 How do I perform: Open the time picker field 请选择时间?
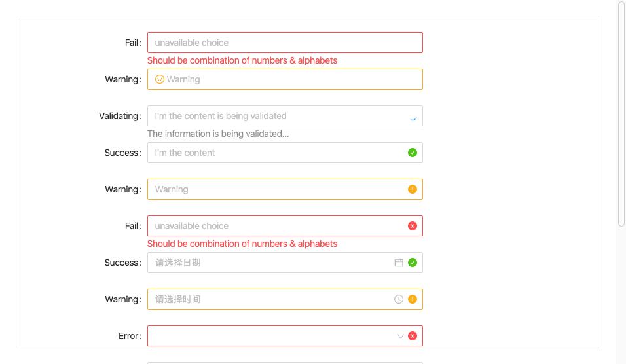point(285,299)
